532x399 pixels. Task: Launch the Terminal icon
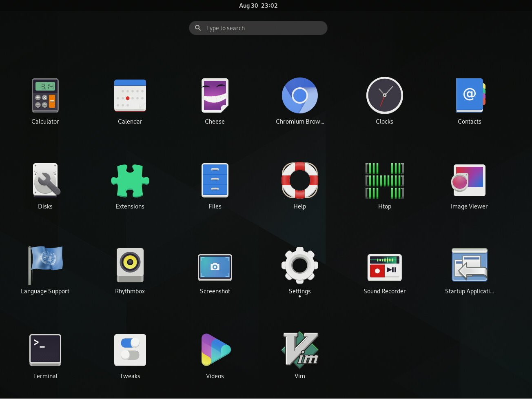pyautogui.click(x=45, y=350)
